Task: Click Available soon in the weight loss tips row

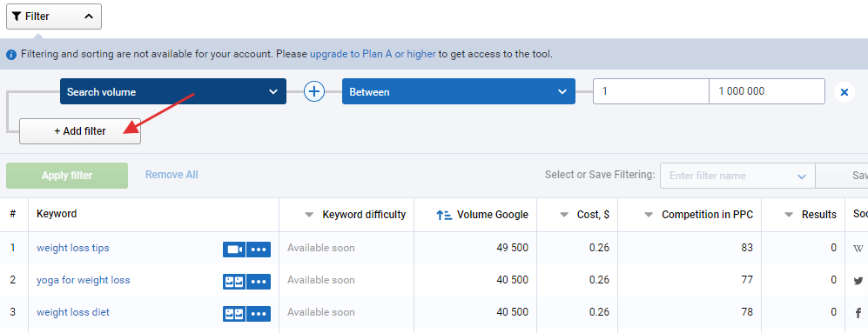Action: (x=320, y=248)
